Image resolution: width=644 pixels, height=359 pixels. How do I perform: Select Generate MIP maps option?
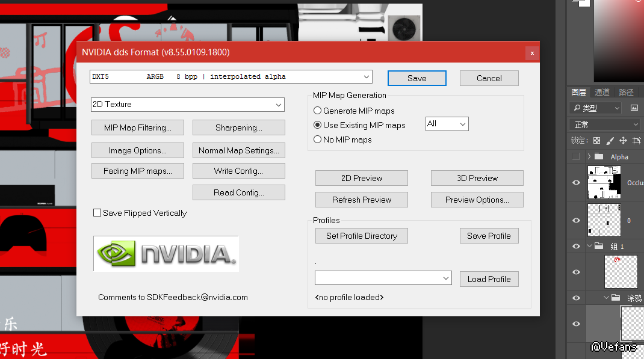[317, 111]
